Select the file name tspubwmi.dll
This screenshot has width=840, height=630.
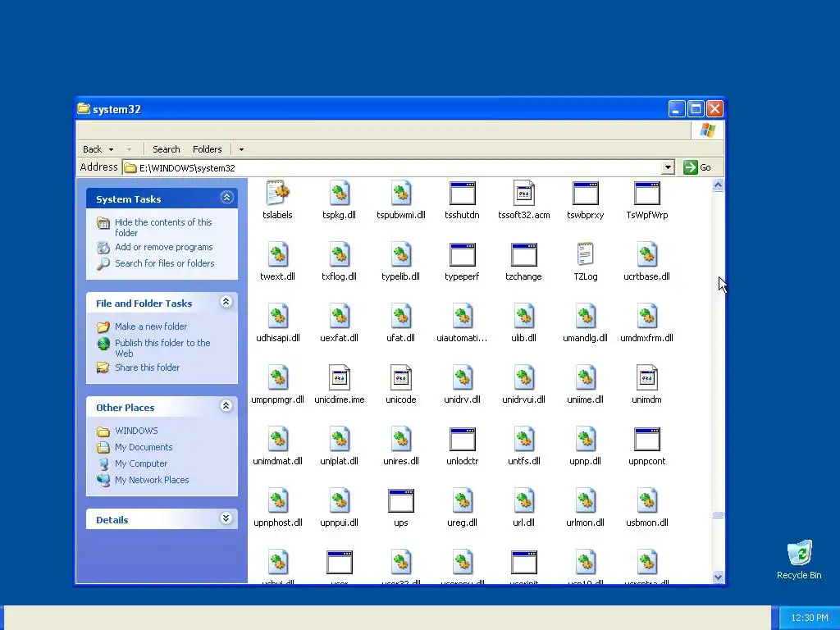coord(400,215)
